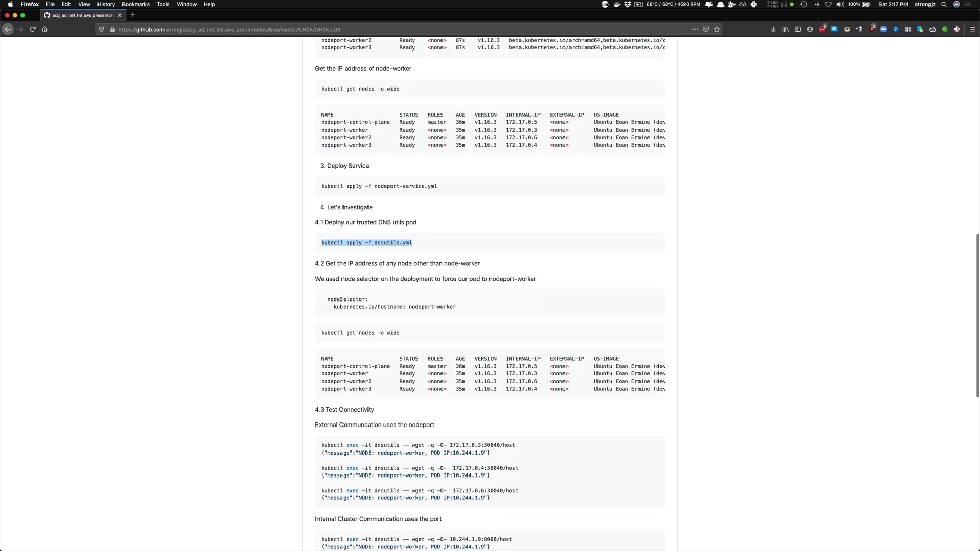980x551 pixels.
Task: Go back to previous page
Action: coord(8,30)
